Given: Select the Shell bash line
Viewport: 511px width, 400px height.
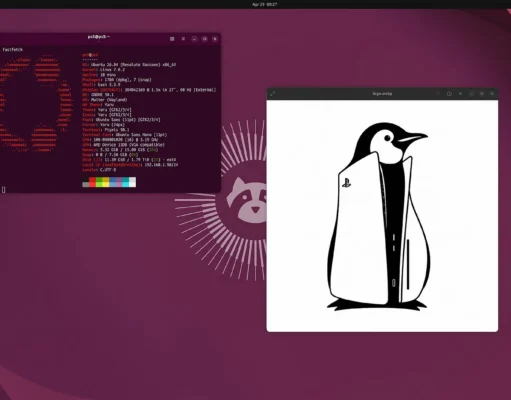Looking at the screenshot, I should [x=101, y=85].
